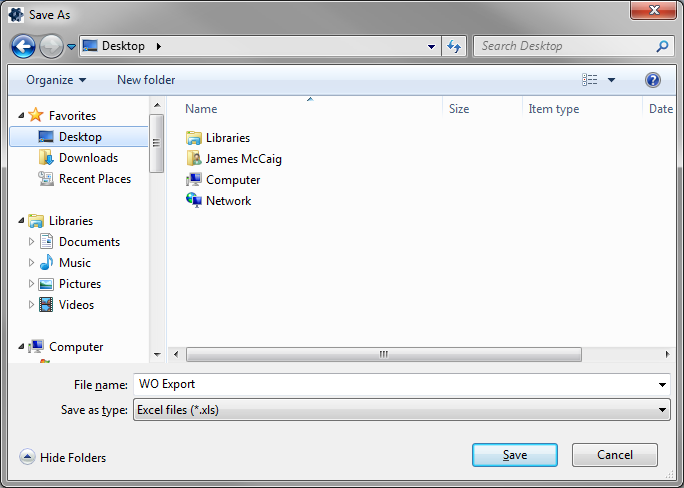Open the view options dropdown arrow
The image size is (684, 488).
click(x=612, y=80)
